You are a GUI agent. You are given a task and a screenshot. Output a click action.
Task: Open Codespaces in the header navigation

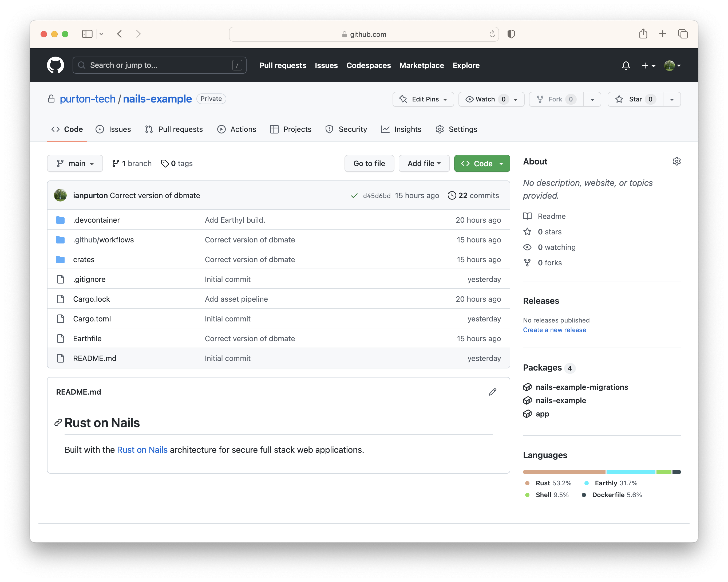click(x=368, y=65)
